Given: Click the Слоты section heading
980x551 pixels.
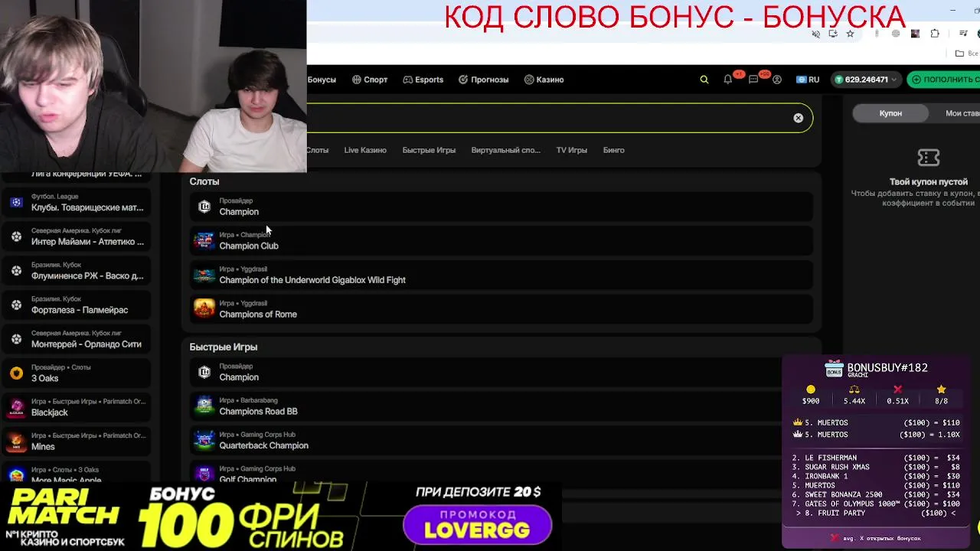Looking at the screenshot, I should (204, 181).
